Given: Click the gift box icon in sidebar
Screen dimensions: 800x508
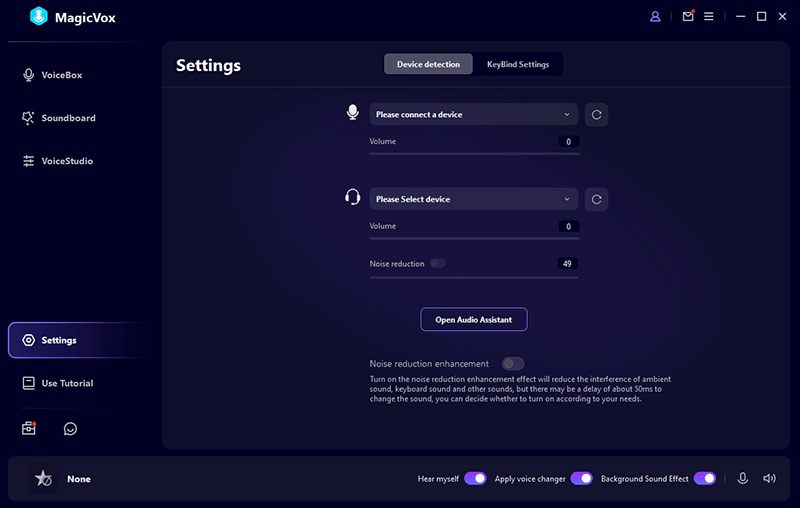Looking at the screenshot, I should (29, 428).
